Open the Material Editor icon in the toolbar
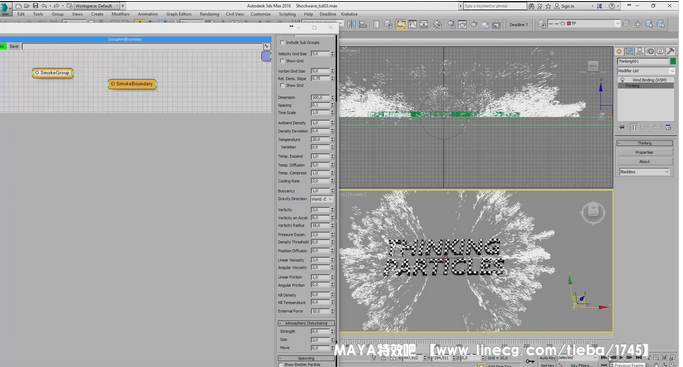The height and width of the screenshot is (367, 683). pos(437,24)
